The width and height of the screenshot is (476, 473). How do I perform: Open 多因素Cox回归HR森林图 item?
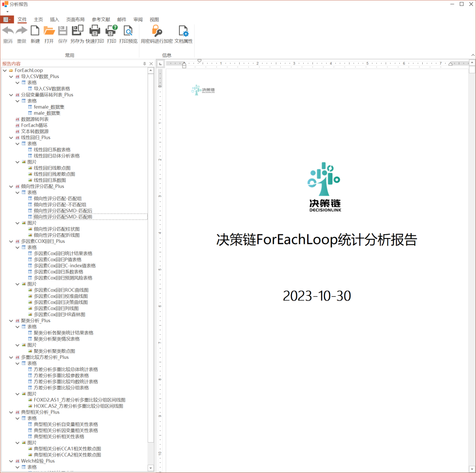coord(59,314)
